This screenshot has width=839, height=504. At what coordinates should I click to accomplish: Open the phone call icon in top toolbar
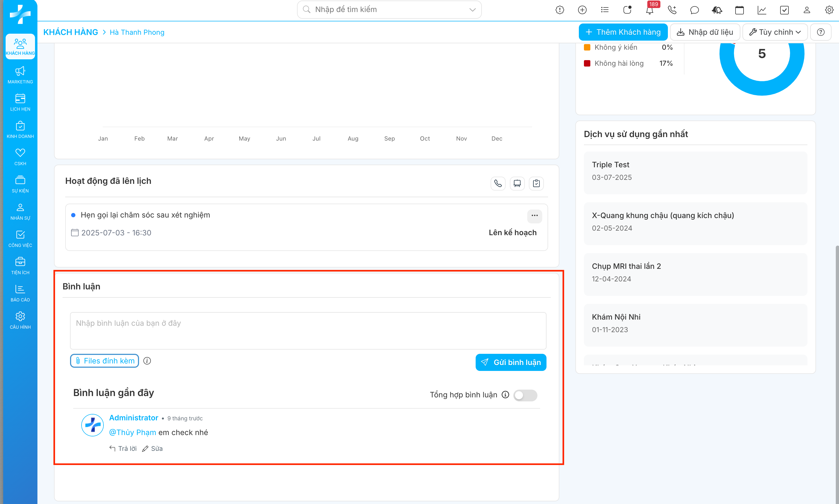pos(672,10)
